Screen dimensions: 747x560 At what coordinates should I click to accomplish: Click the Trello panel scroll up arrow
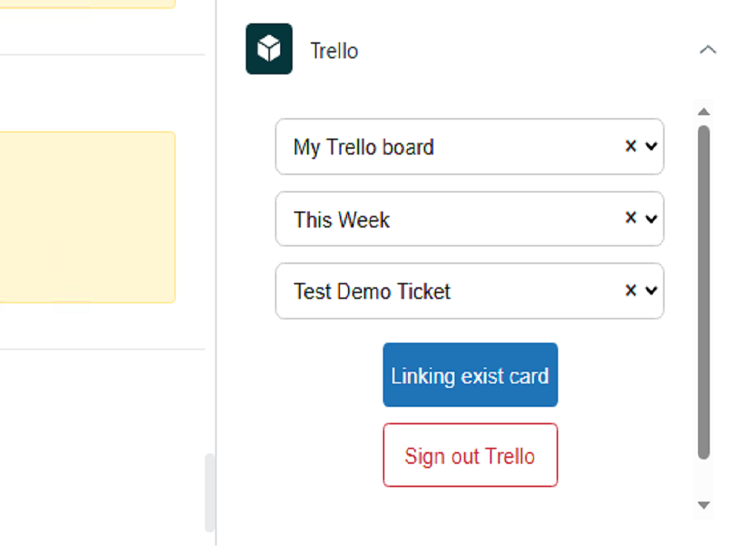[x=703, y=112]
